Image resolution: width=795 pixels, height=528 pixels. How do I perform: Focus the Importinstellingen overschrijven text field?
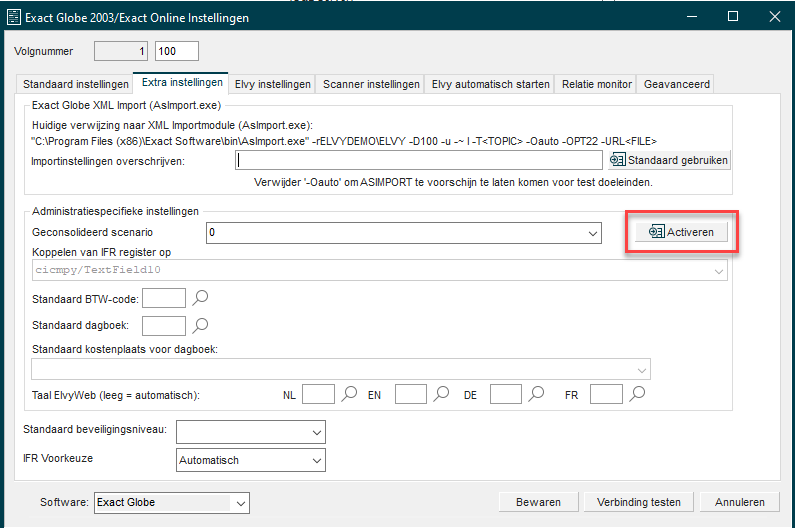(419, 160)
